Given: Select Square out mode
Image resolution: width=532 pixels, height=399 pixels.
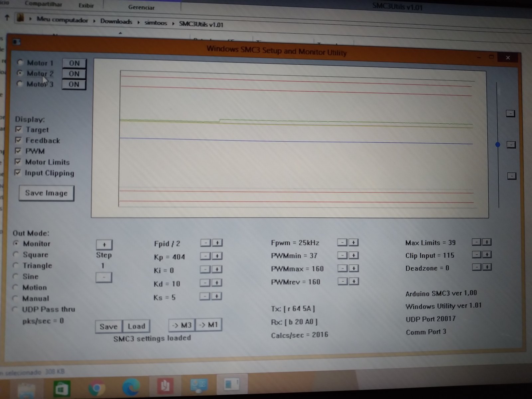Looking at the screenshot, I should (x=15, y=254).
